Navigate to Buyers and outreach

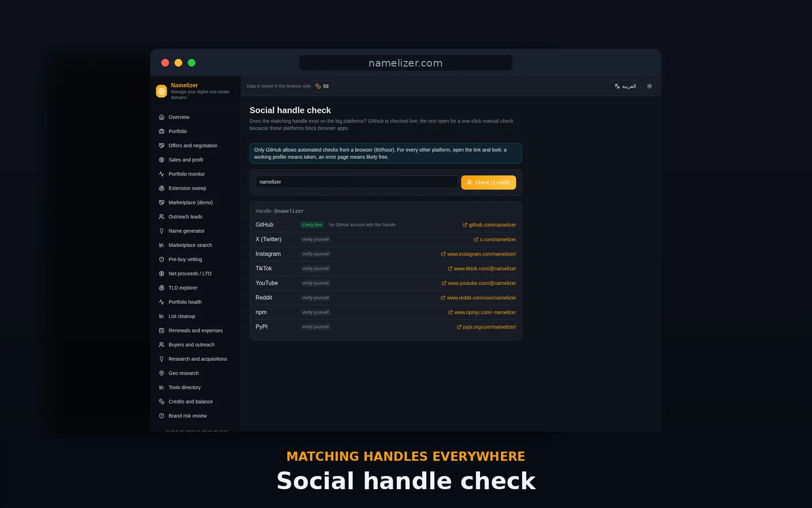195,345
